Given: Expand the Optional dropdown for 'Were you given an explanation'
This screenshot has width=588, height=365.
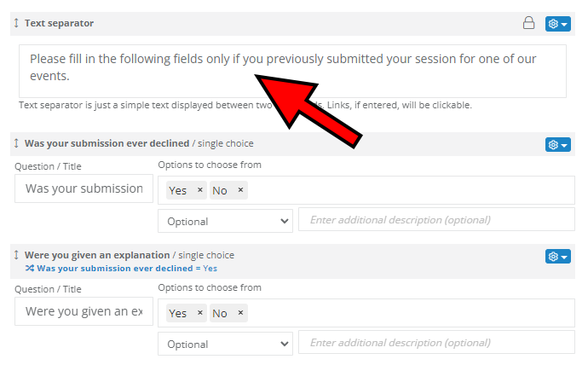Looking at the screenshot, I should tap(225, 344).
